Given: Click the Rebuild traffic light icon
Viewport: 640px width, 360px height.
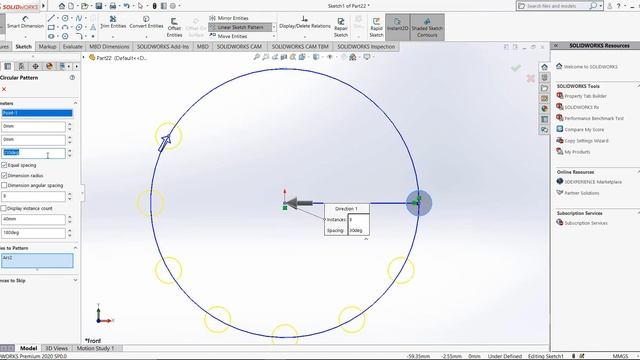Looking at the screenshot, I should click(x=154, y=6).
